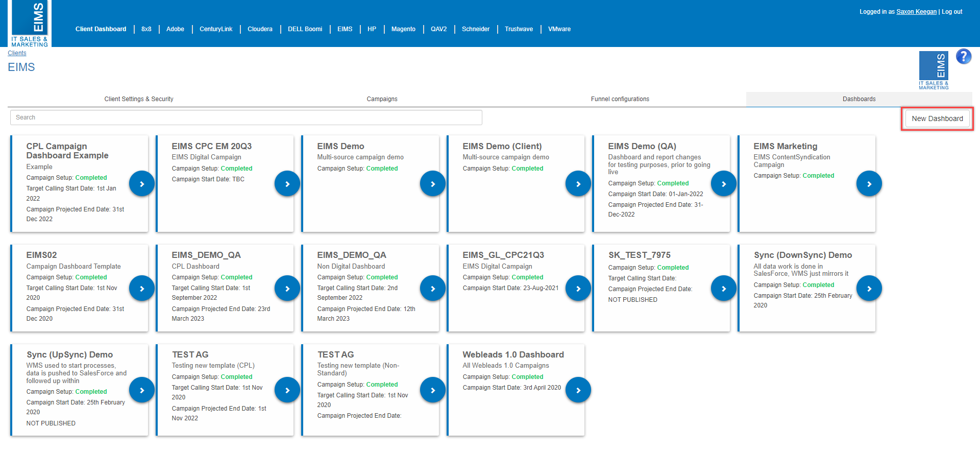
Task: Select the Dashboards tab
Action: (x=859, y=99)
